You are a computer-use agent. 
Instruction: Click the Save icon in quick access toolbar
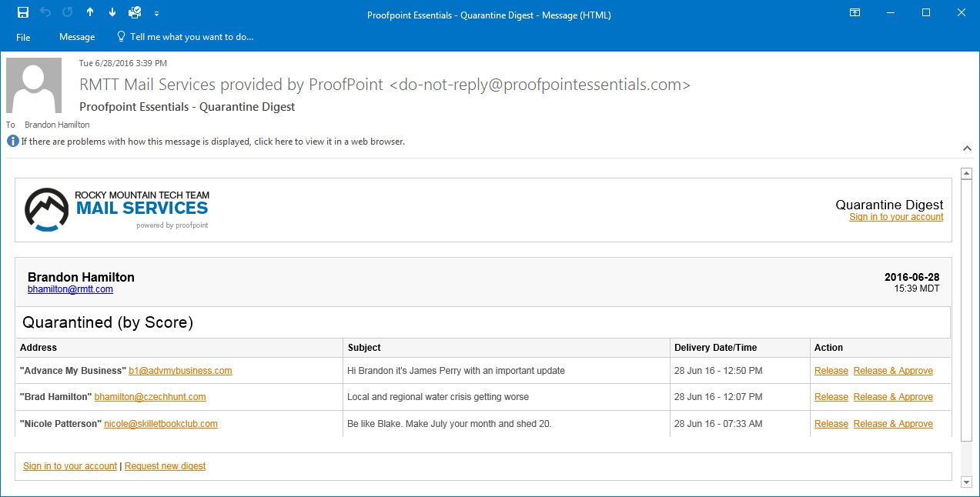(x=23, y=12)
